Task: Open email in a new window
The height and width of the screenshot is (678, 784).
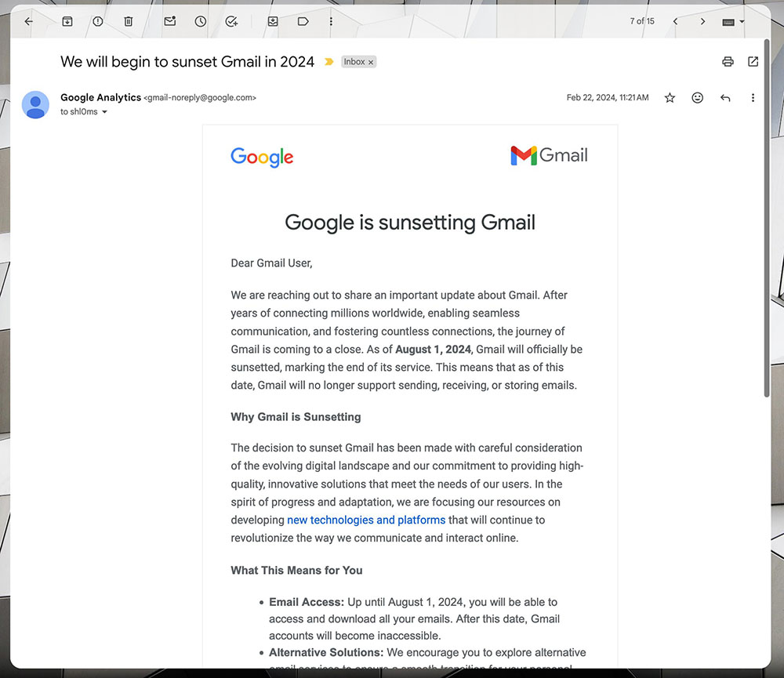Action: click(753, 62)
